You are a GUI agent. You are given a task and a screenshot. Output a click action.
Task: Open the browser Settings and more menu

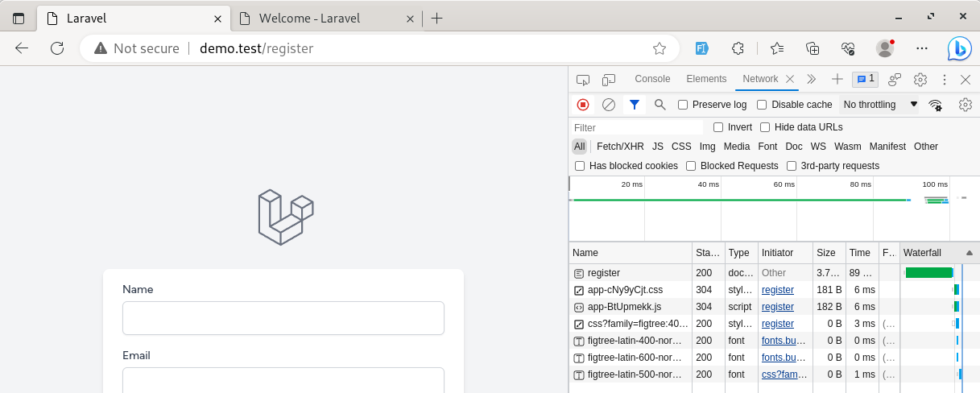(x=922, y=48)
